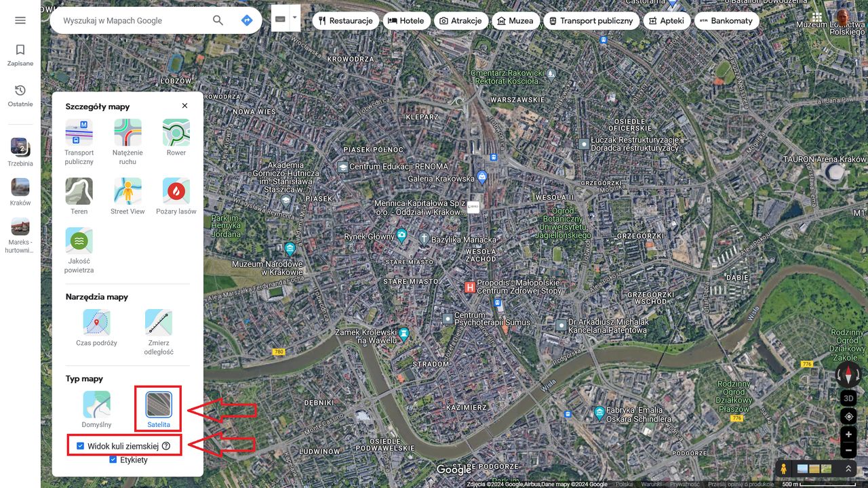868x488 pixels.
Task: Filter by Muzea chip
Action: click(515, 20)
